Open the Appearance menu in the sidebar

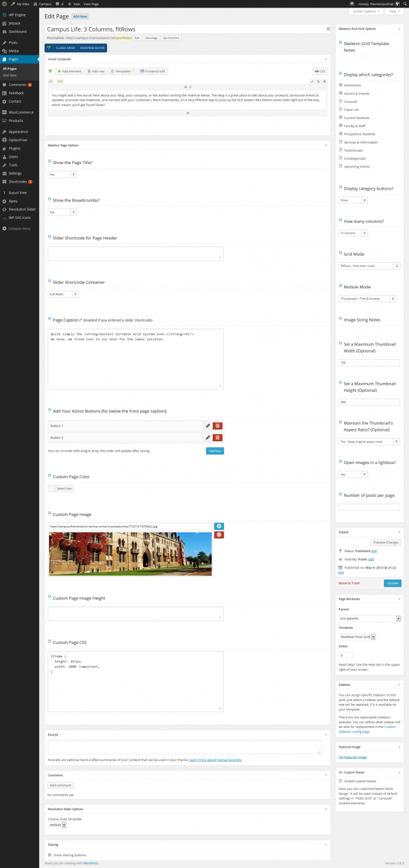(18, 132)
